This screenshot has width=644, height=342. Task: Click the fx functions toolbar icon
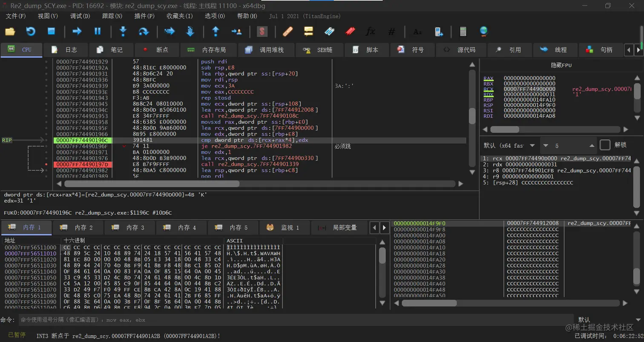tap(371, 32)
